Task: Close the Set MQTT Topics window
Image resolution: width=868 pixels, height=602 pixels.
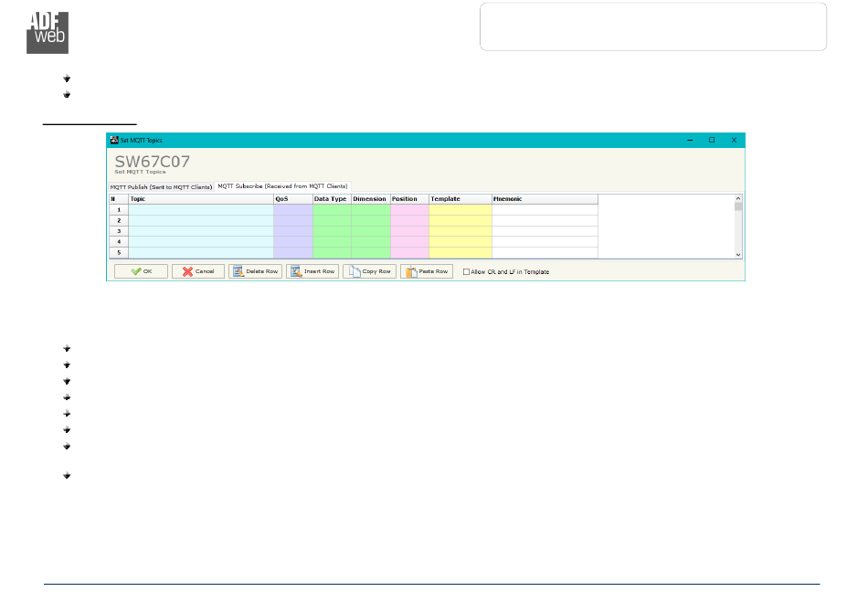Action: (734, 140)
